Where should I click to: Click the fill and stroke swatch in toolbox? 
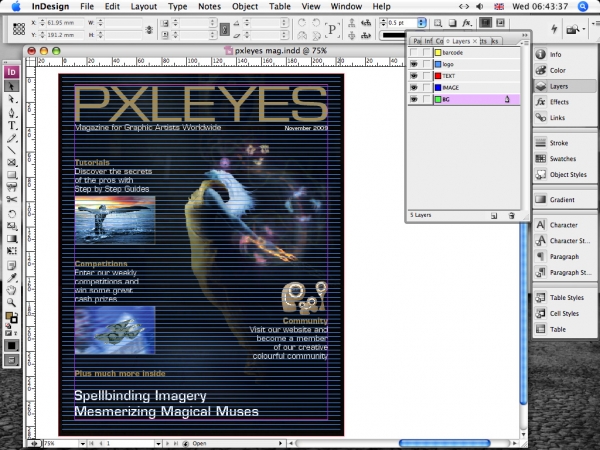pos(11,318)
